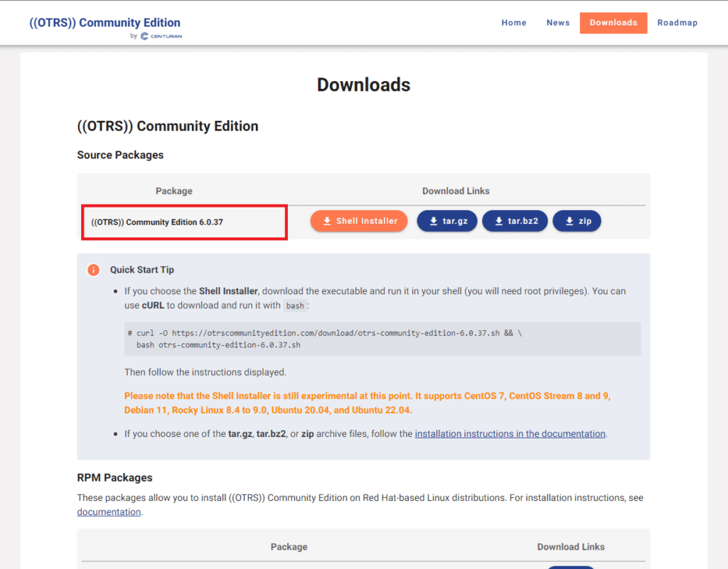This screenshot has height=569, width=728.
Task: Click the inline bash code label
Action: point(295,305)
